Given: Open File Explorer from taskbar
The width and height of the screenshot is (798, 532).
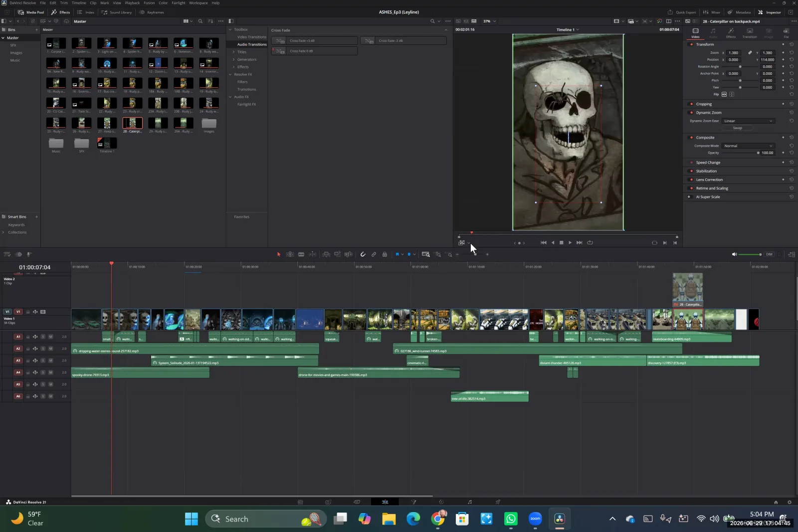Looking at the screenshot, I should pyautogui.click(x=389, y=519).
